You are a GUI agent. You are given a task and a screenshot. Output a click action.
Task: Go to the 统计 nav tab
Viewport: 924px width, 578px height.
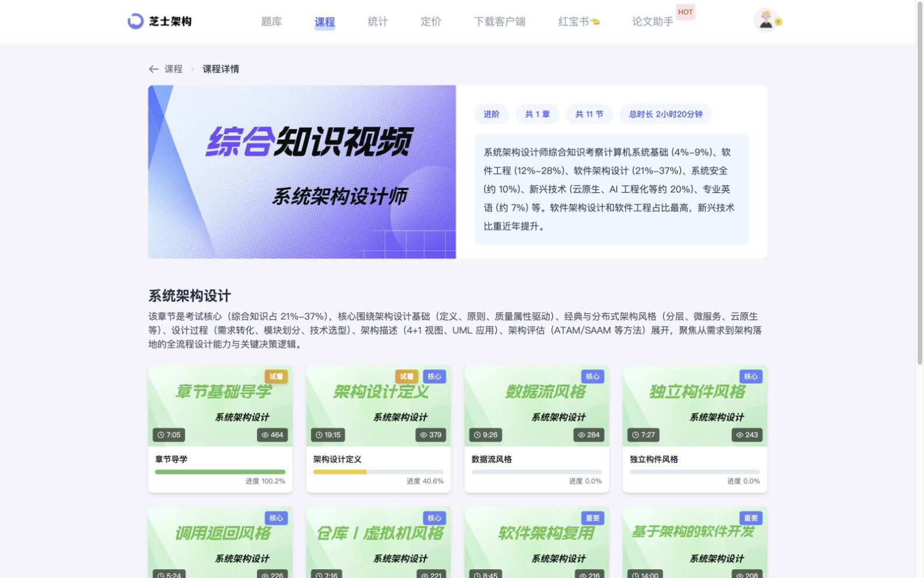[x=378, y=22]
